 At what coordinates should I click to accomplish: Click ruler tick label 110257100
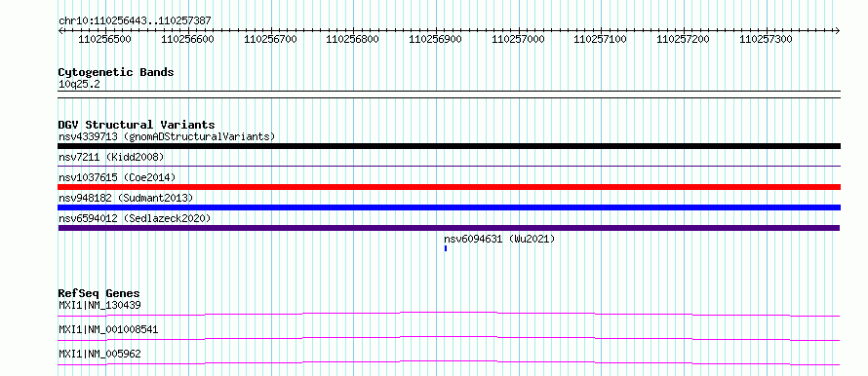click(601, 39)
